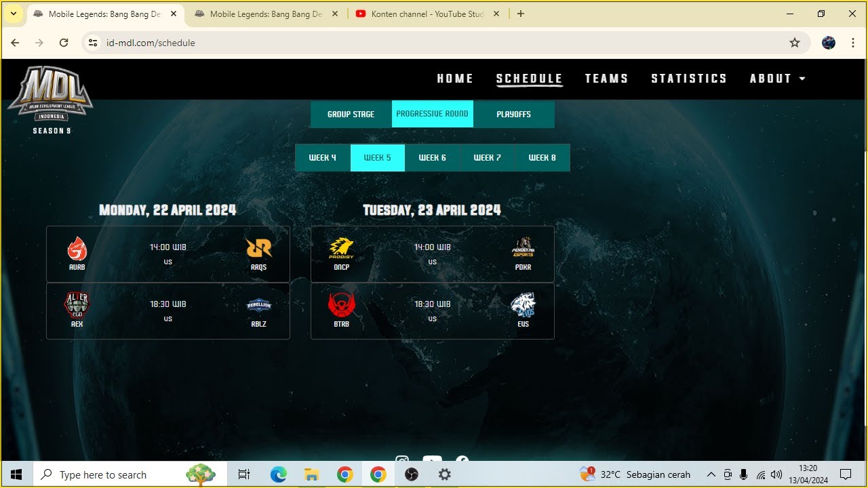Screen dimensions: 868x488
Task: Switch to second Mobile Legends tab
Action: pos(266,14)
